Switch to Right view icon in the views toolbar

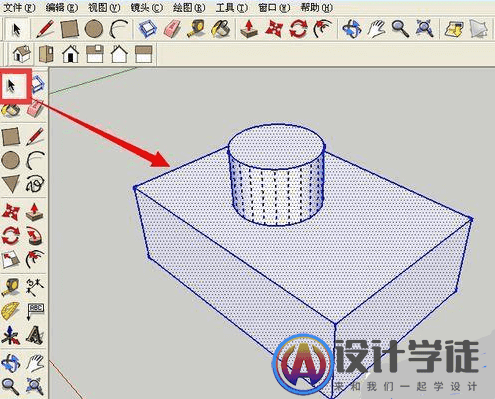(x=95, y=54)
